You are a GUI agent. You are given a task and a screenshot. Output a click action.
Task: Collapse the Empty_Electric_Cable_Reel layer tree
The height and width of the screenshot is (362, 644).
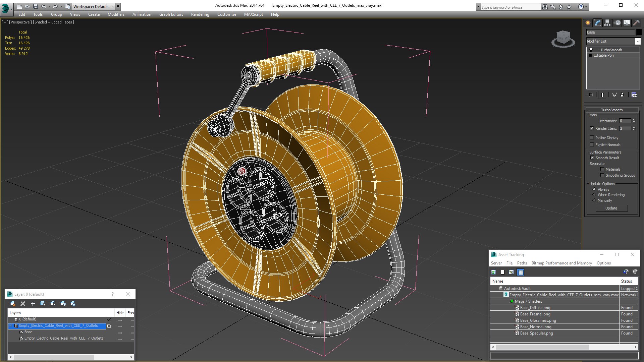(x=11, y=326)
